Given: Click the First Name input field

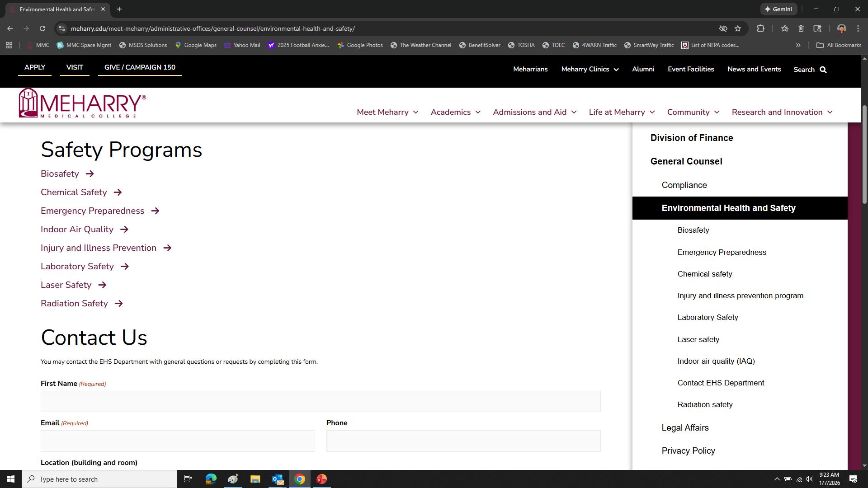Looking at the screenshot, I should [x=320, y=401].
